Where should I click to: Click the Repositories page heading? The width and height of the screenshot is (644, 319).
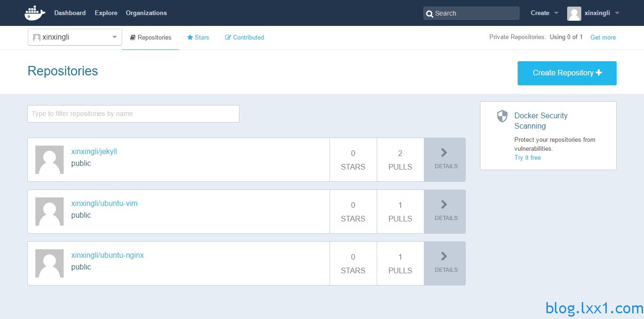point(63,71)
